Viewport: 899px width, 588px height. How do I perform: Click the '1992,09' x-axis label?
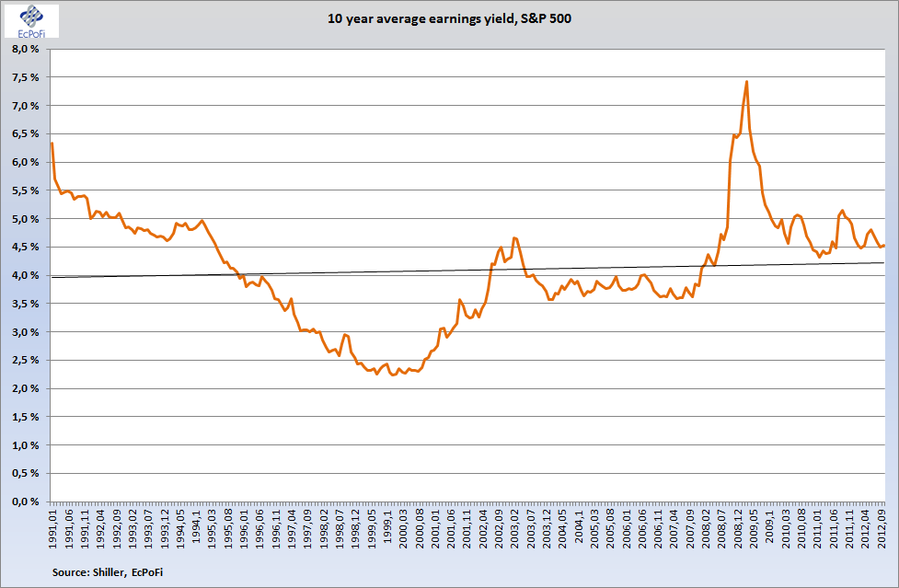point(116,527)
